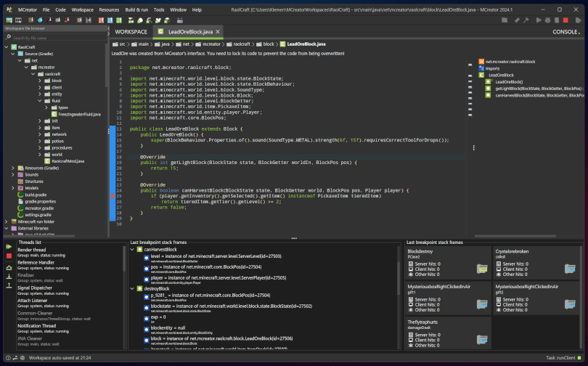Open the CONSOLE tab
This screenshot has height=366, width=588.
[566, 32]
